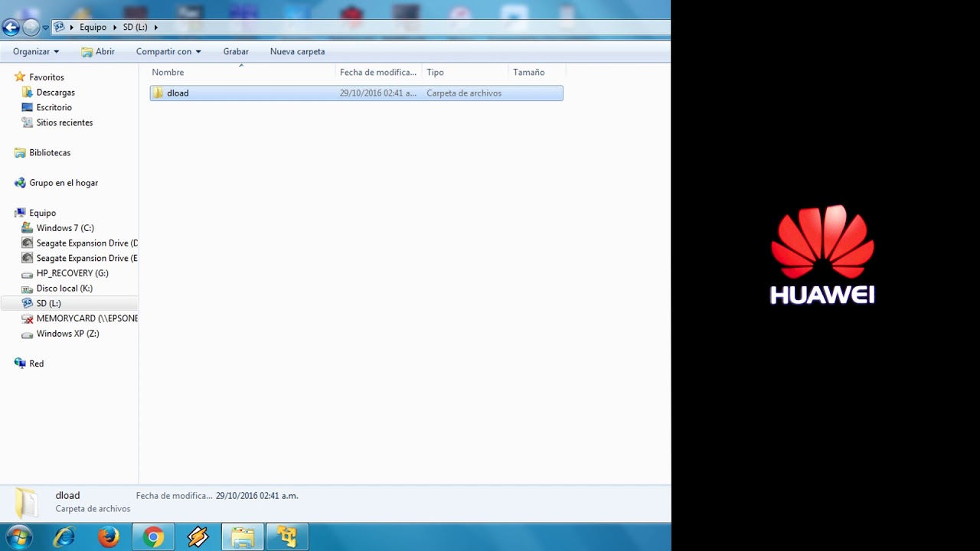Click the Disco local (K:) drive icon
This screenshot has height=551, width=980.
tap(28, 289)
